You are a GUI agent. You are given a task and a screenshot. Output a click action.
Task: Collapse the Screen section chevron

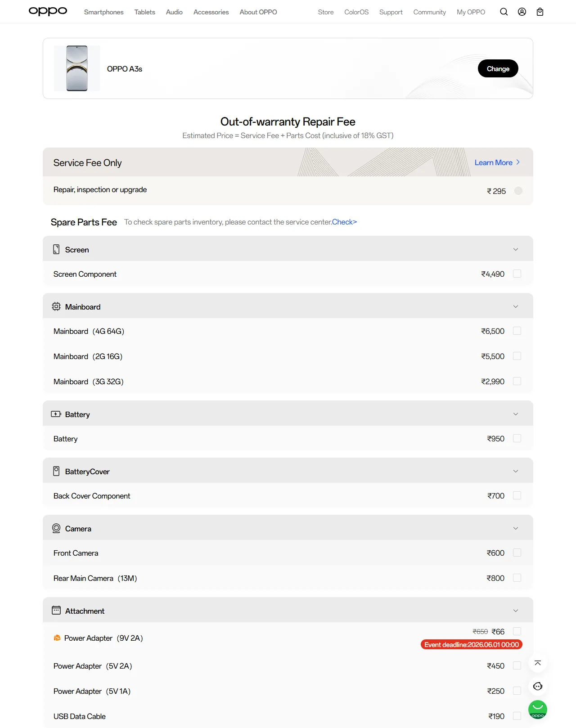pos(516,249)
